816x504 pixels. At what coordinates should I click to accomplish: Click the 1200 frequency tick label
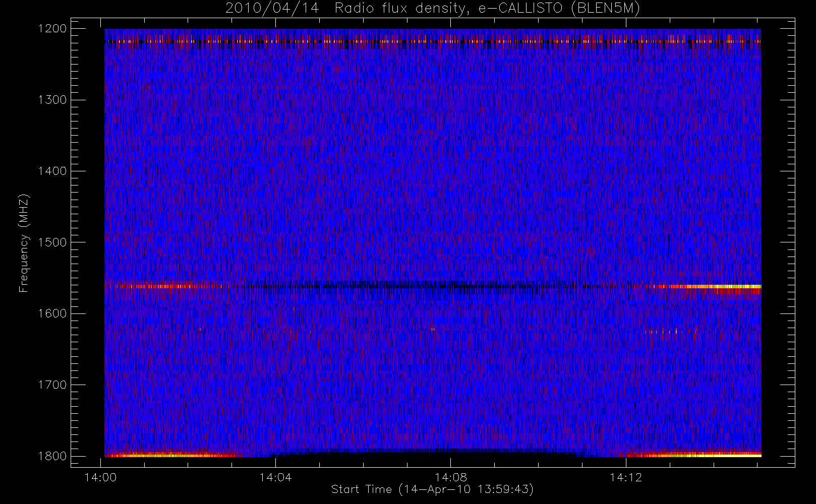click(x=52, y=29)
